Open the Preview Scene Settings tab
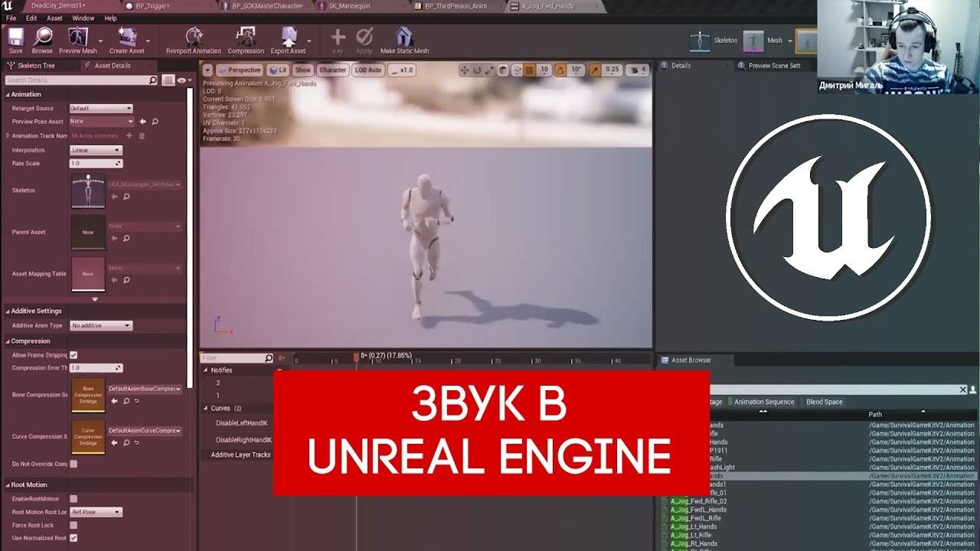Screen dimensions: 980x551 tap(773, 66)
